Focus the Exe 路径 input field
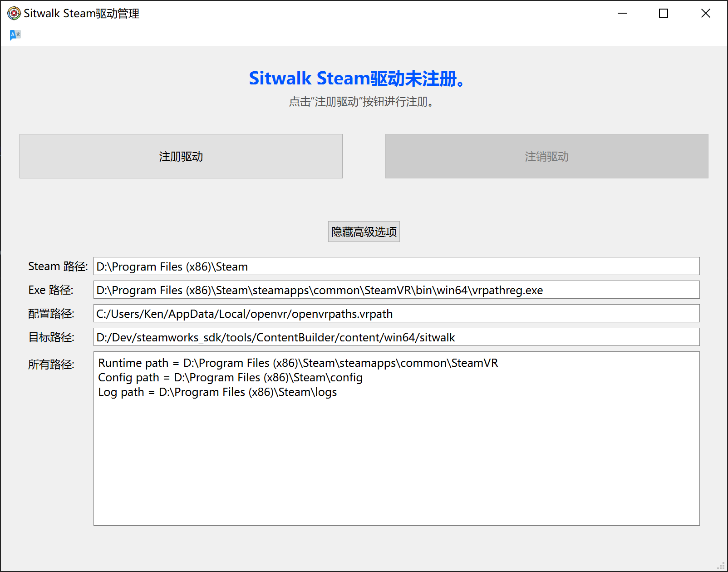This screenshot has width=728, height=572. [397, 290]
